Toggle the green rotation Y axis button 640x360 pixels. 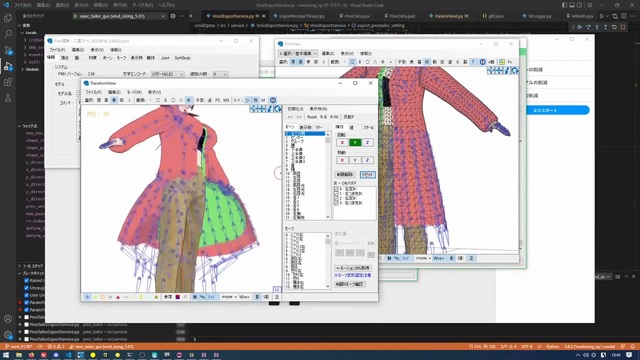[x=355, y=142]
